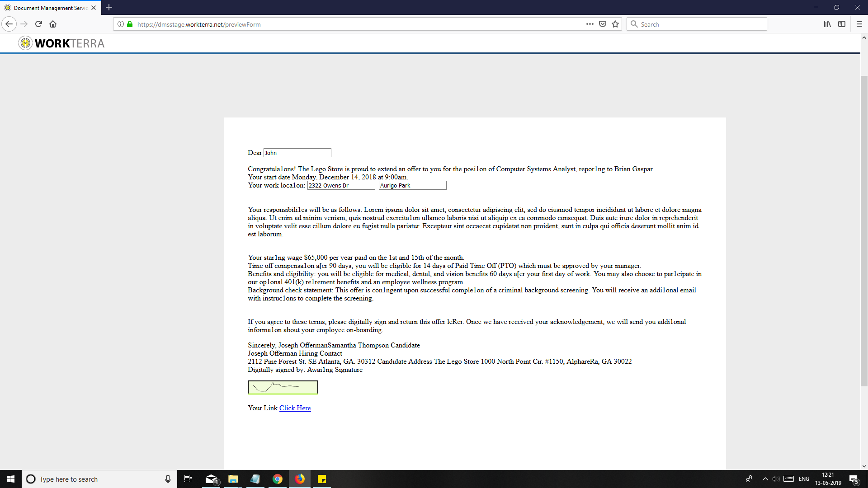Open Task View on the taskbar
868x488 pixels.
[x=188, y=479]
